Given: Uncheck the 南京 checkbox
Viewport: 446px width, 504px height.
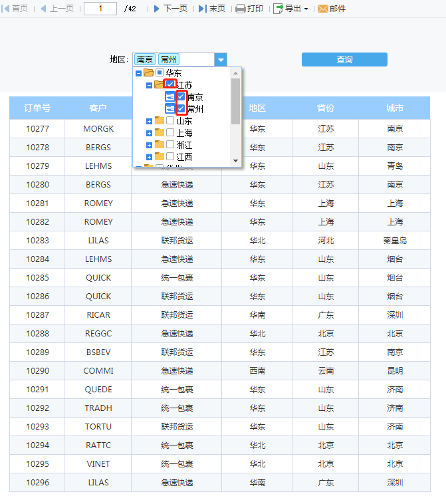Looking at the screenshot, I should pos(181,96).
